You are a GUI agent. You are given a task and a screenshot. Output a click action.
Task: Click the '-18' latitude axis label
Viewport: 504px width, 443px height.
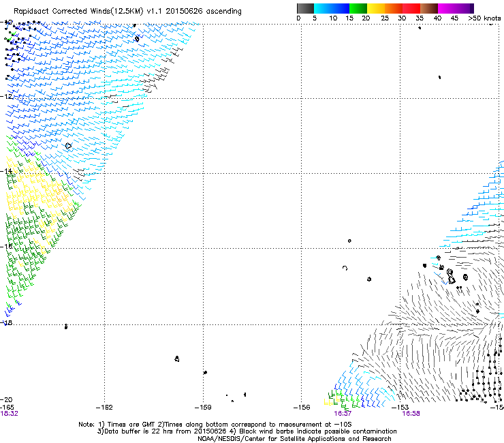(6, 322)
